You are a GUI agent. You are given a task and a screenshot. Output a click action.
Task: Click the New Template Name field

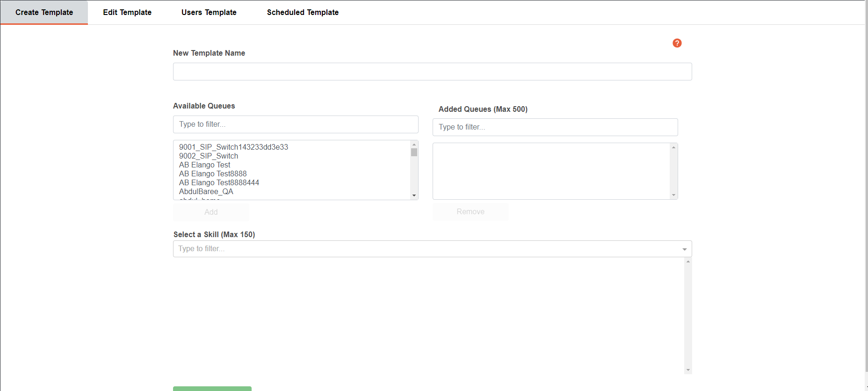coord(433,72)
